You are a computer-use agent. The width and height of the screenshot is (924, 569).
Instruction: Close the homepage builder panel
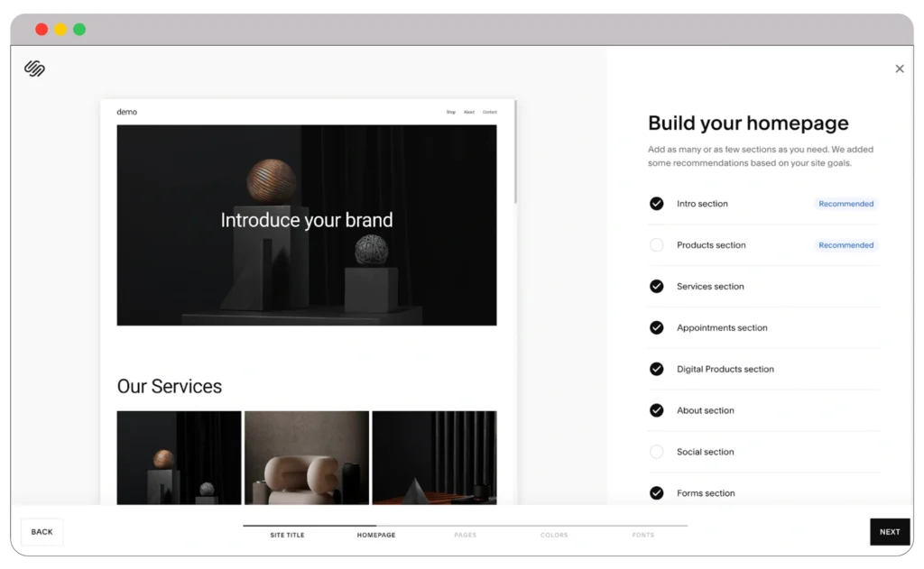point(900,69)
